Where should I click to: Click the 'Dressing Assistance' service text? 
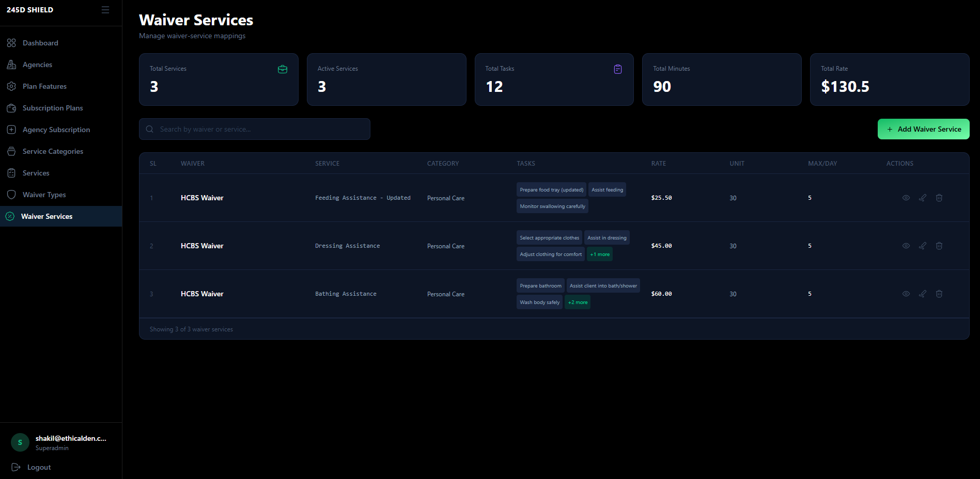tap(347, 246)
